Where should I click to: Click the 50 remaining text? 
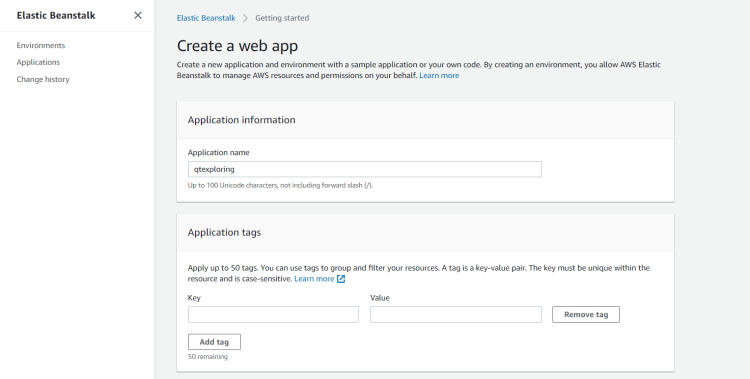(x=208, y=357)
